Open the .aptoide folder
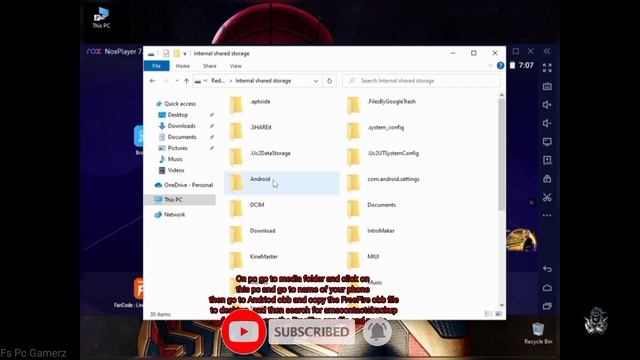 [x=260, y=102]
